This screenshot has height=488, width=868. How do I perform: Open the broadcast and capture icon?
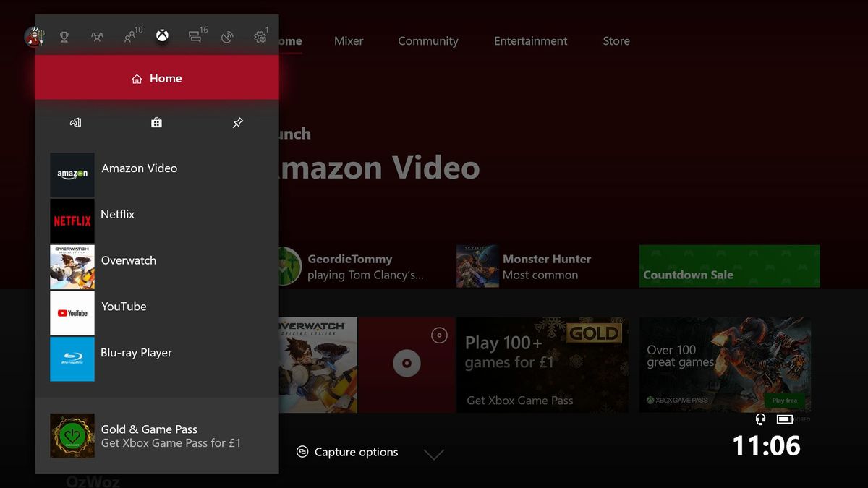click(x=227, y=35)
